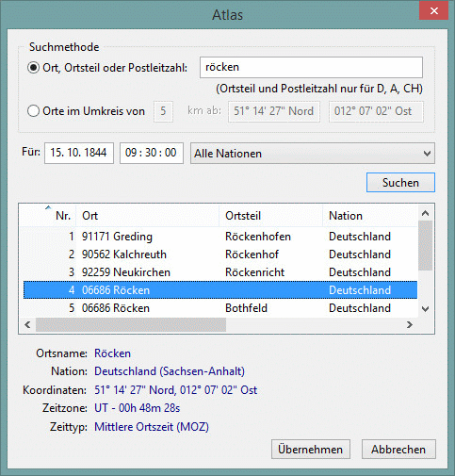Select the 90562 Kalchreuth result row

point(220,254)
